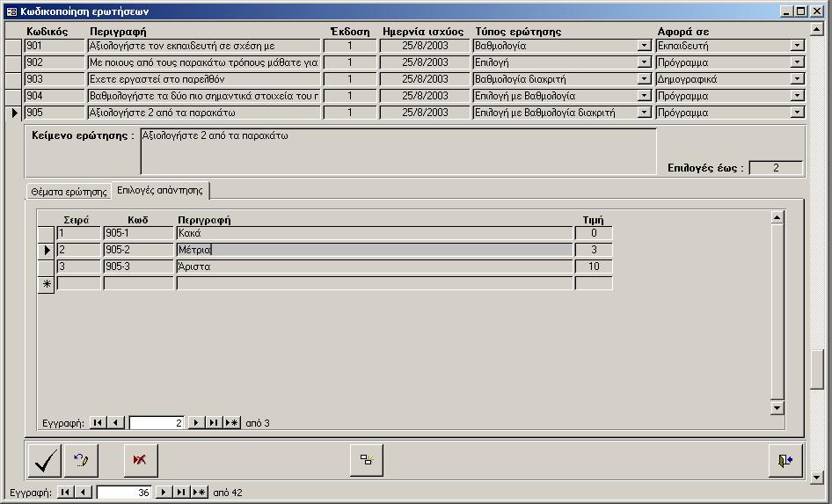Select the Επιλογές απάντησης tab
The width and height of the screenshot is (832, 504).
click(159, 190)
